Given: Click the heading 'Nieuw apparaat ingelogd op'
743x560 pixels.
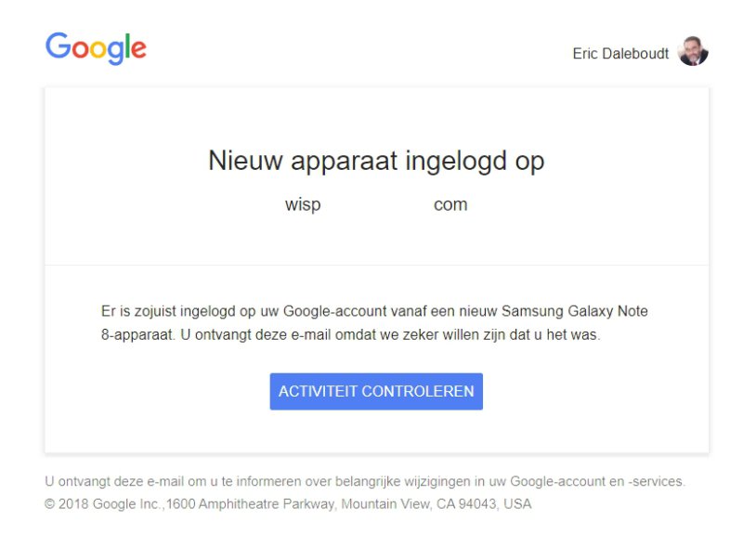Looking at the screenshot, I should [x=376, y=161].
